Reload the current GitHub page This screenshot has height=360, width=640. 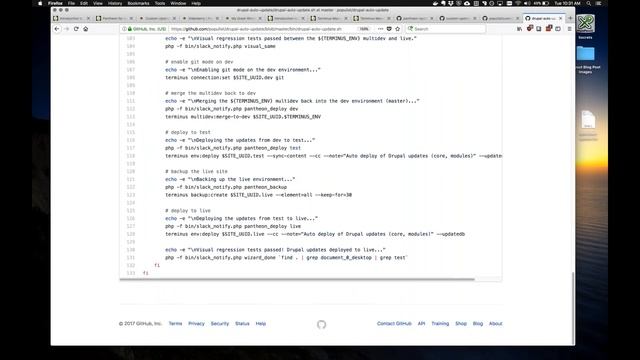click(76, 29)
